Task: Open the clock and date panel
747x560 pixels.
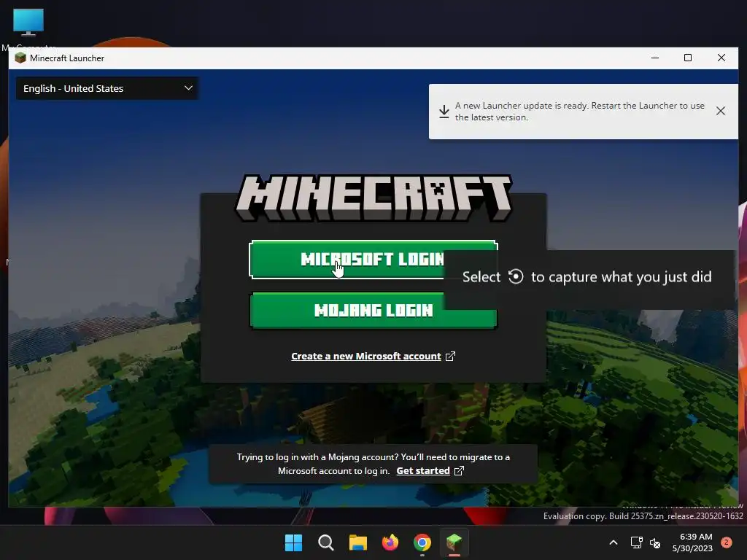Action: click(x=692, y=542)
